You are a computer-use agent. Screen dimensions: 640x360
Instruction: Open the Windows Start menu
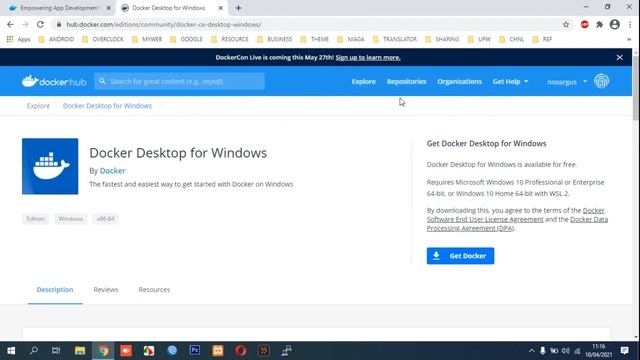coord(11,351)
